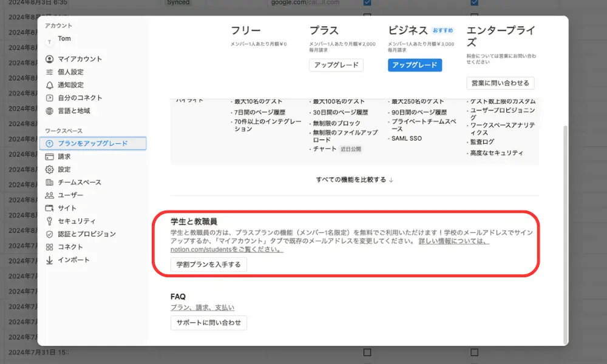Image resolution: width=607 pixels, height=364 pixels.
Task: Click the 請求 credit card icon
Action: (50, 157)
